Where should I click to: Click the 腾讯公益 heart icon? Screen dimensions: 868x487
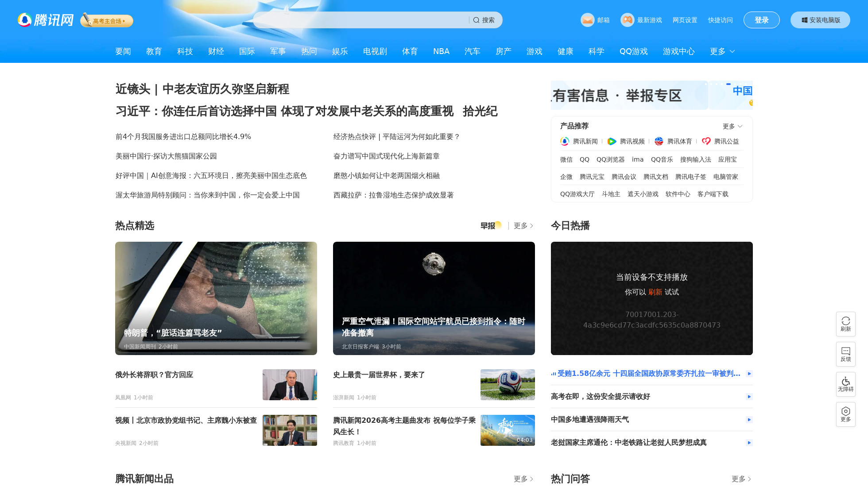706,141
